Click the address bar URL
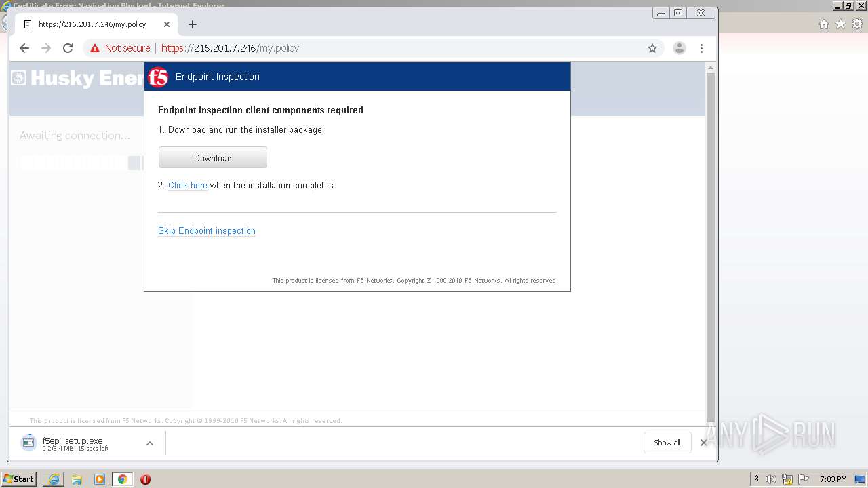This screenshot has width=868, height=488. [231, 48]
